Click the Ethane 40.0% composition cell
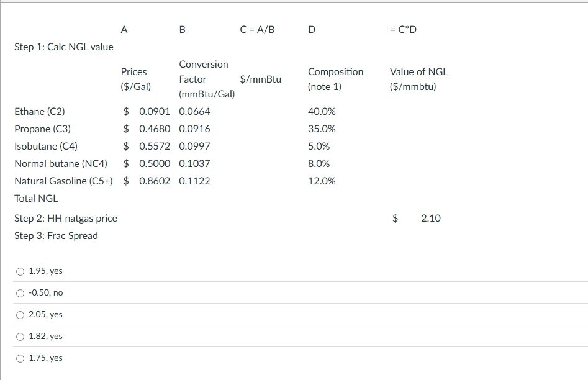The height and width of the screenshot is (380, 588). [x=322, y=112]
